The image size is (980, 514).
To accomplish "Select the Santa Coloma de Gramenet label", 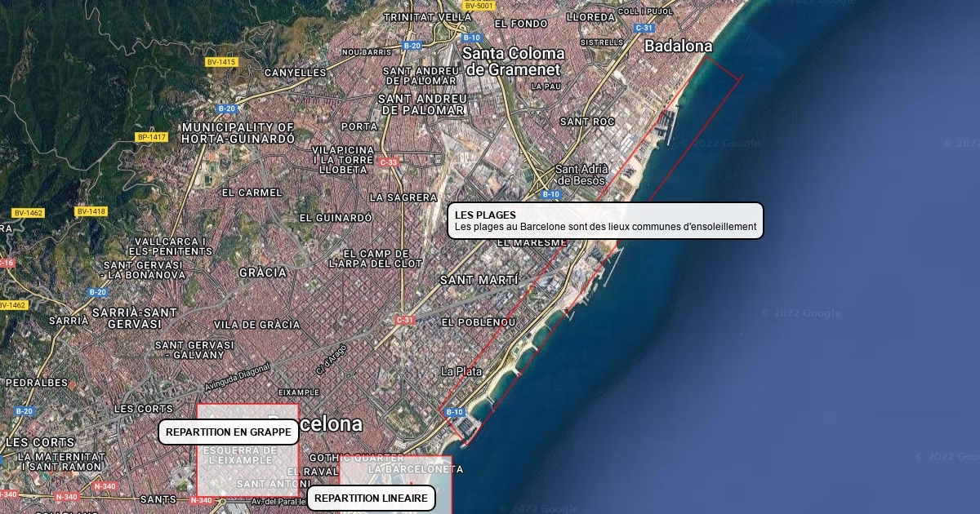I will [x=513, y=62].
